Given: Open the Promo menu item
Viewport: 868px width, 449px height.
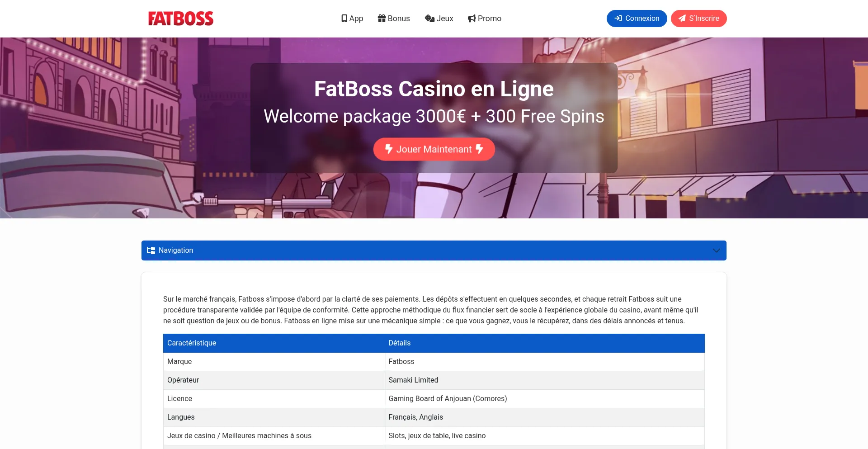Looking at the screenshot, I should point(485,19).
